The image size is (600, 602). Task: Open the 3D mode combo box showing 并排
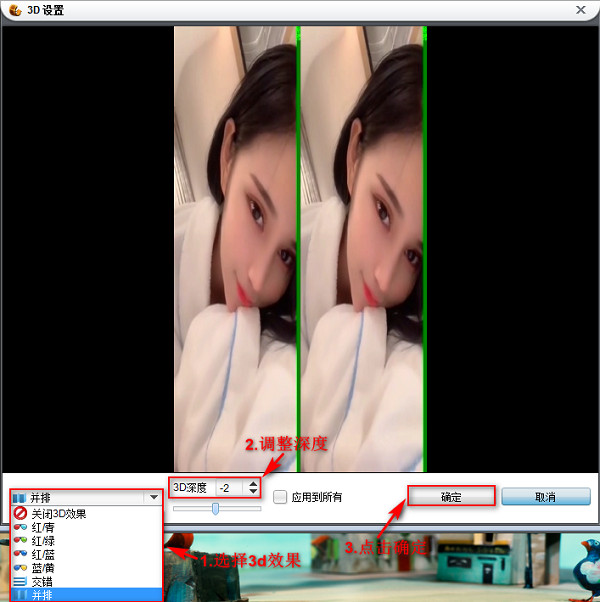click(86, 498)
